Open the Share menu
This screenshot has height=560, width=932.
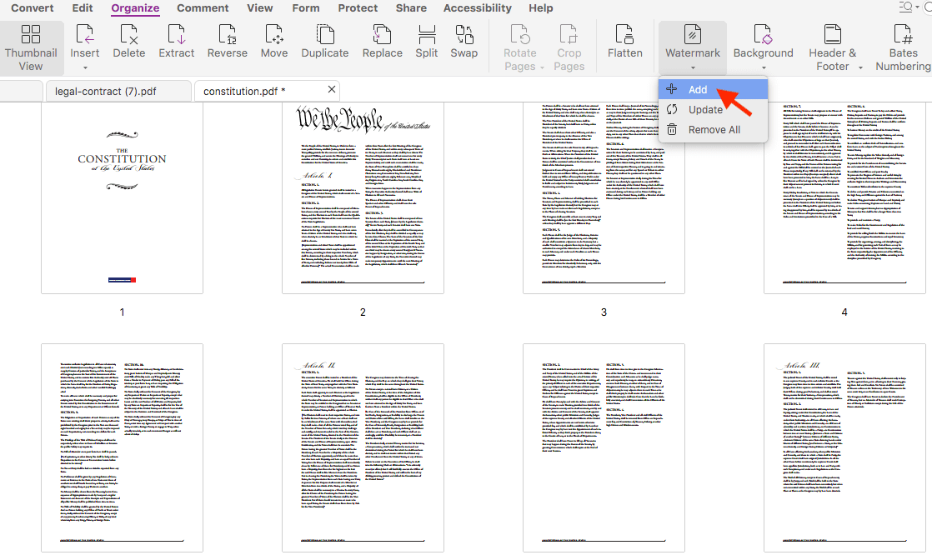click(411, 7)
